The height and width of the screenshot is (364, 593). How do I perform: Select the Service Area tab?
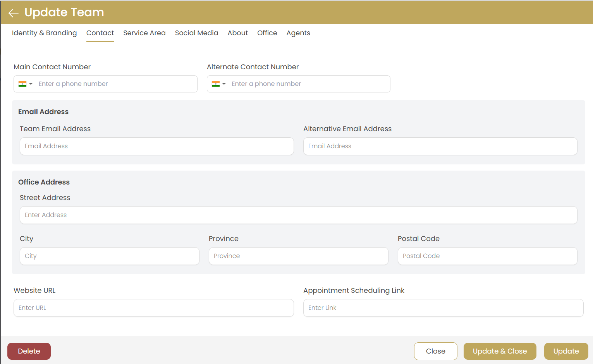tap(144, 33)
